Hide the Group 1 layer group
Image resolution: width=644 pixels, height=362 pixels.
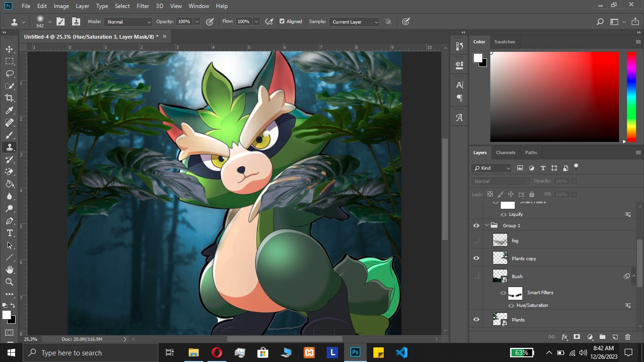pos(476,226)
